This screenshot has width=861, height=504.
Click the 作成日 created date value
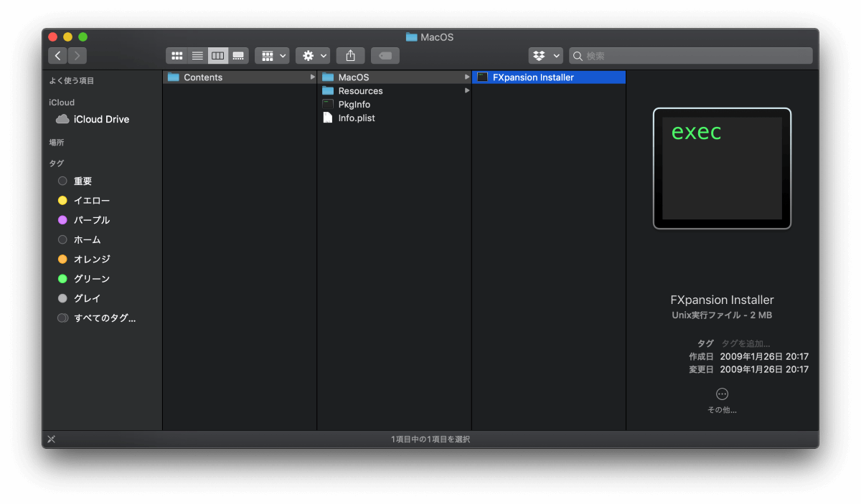click(x=764, y=356)
